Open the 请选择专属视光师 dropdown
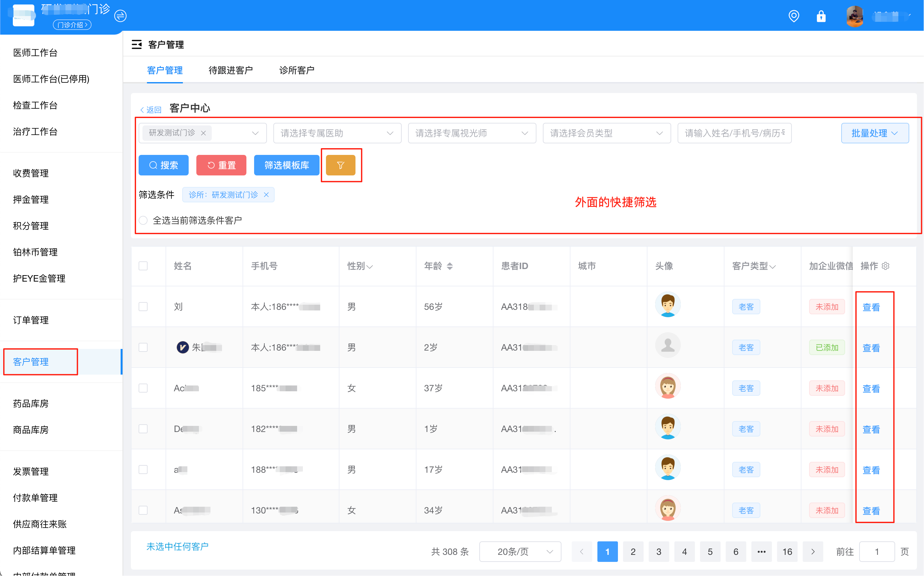Image resolution: width=924 pixels, height=576 pixels. pos(472,133)
